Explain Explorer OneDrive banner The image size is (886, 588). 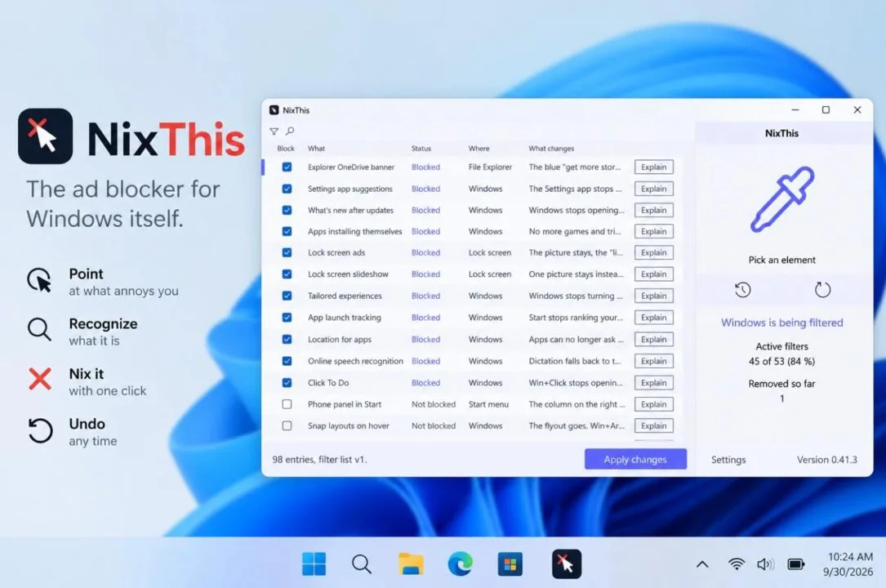tap(654, 167)
